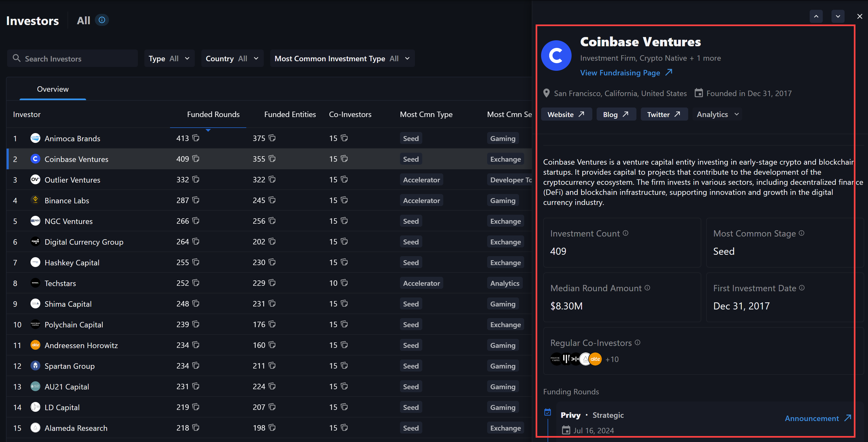
Task: Open the Privy Announcement link
Action: 818,418
